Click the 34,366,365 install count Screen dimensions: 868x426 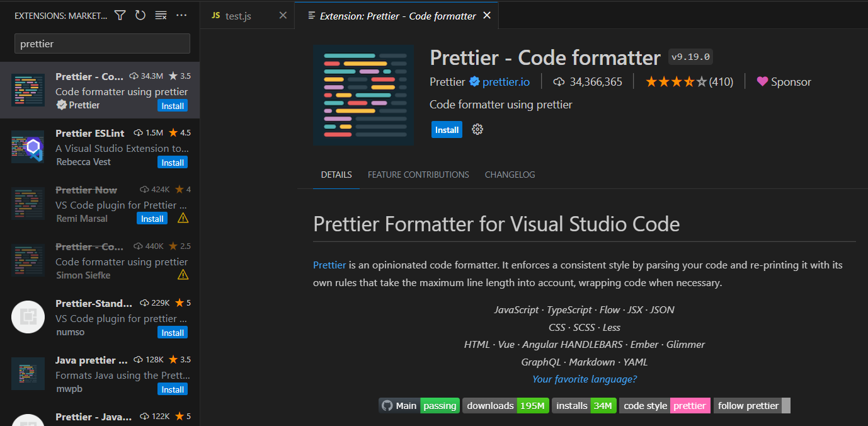click(x=588, y=82)
